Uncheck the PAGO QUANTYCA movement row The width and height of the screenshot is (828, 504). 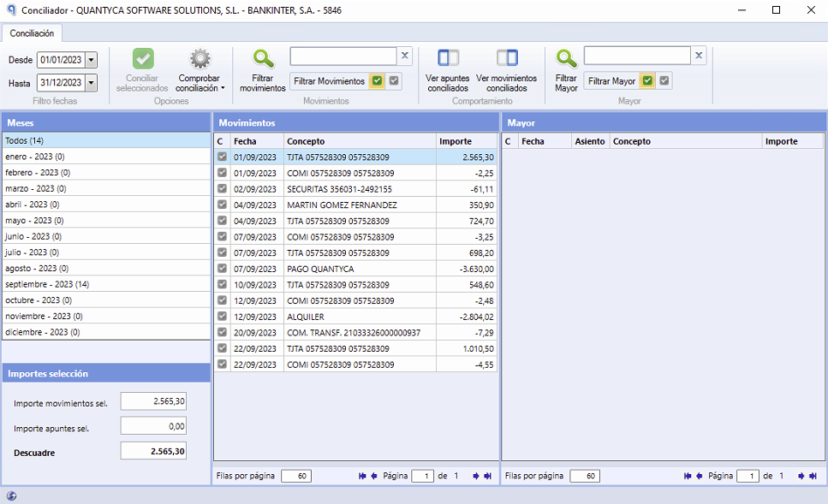pyautogui.click(x=223, y=268)
